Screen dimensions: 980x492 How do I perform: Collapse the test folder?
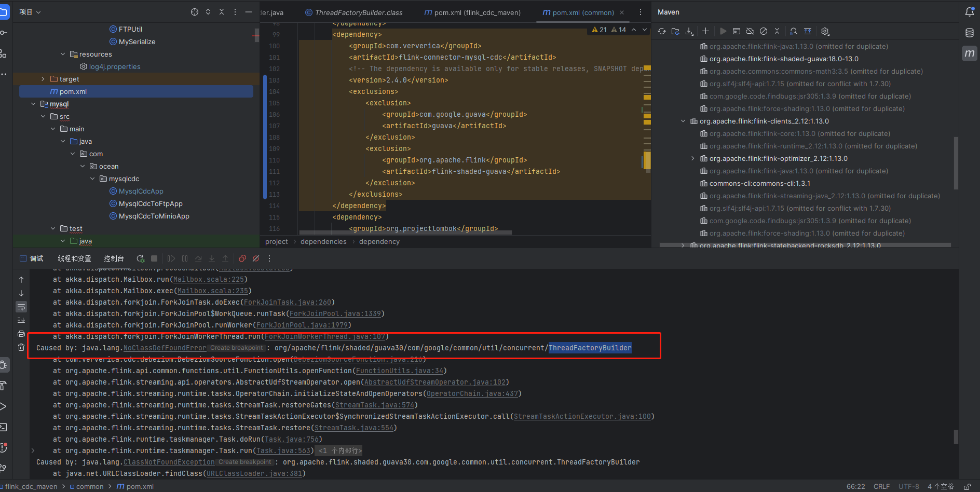[53, 228]
